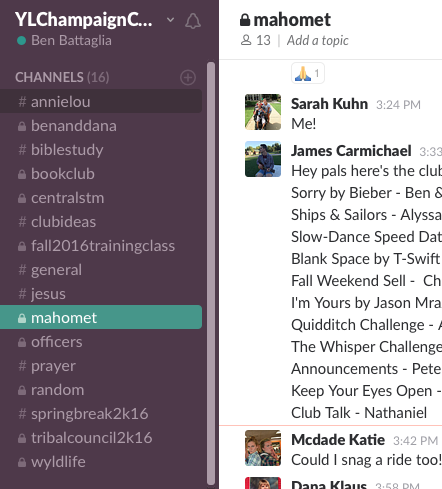Image resolution: width=442 pixels, height=489 pixels.
Task: Click the notifications bell icon
Action: [193, 21]
